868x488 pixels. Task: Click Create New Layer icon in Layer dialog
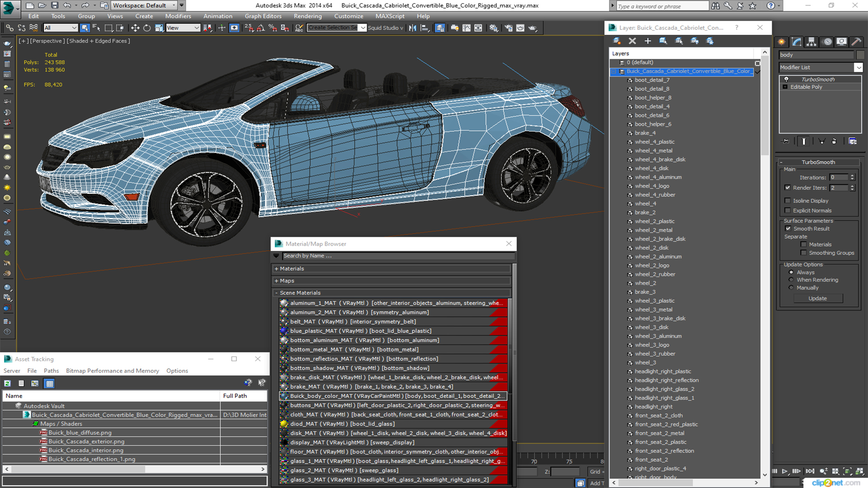[617, 41]
